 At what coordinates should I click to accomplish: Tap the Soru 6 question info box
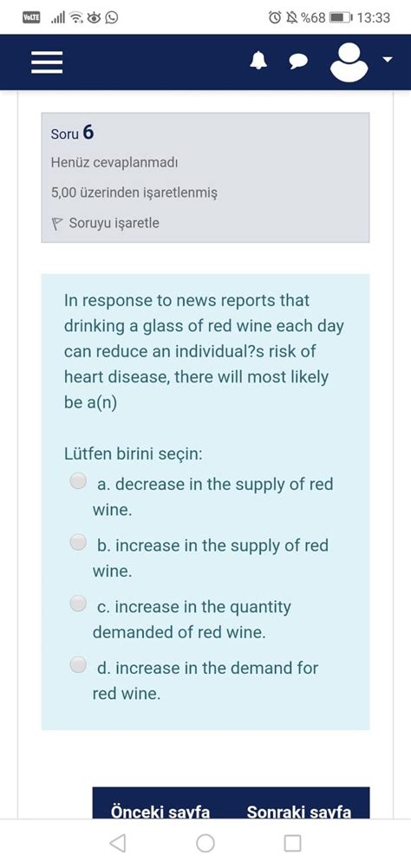[205, 178]
